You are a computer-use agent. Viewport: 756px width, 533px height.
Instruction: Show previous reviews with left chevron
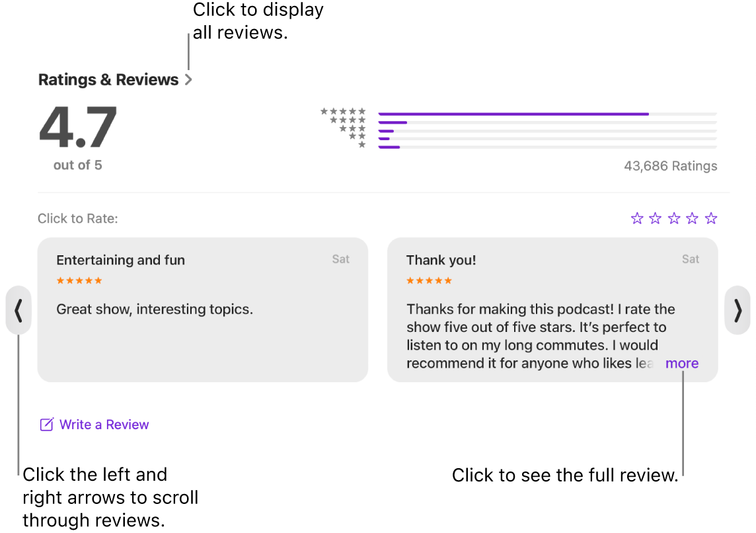18,310
